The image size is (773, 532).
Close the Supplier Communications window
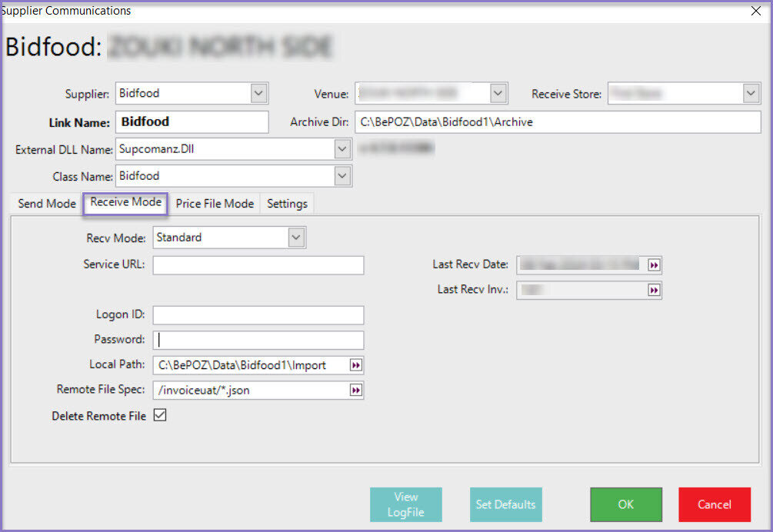(756, 11)
